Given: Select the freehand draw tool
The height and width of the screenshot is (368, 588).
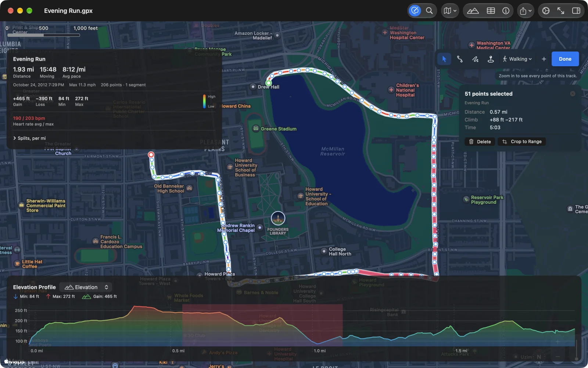Looking at the screenshot, I should pyautogui.click(x=475, y=59).
